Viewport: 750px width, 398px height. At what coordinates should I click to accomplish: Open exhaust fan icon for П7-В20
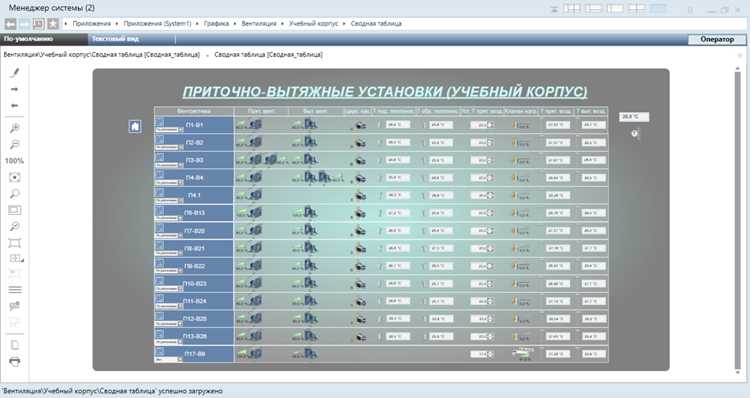tap(311, 231)
